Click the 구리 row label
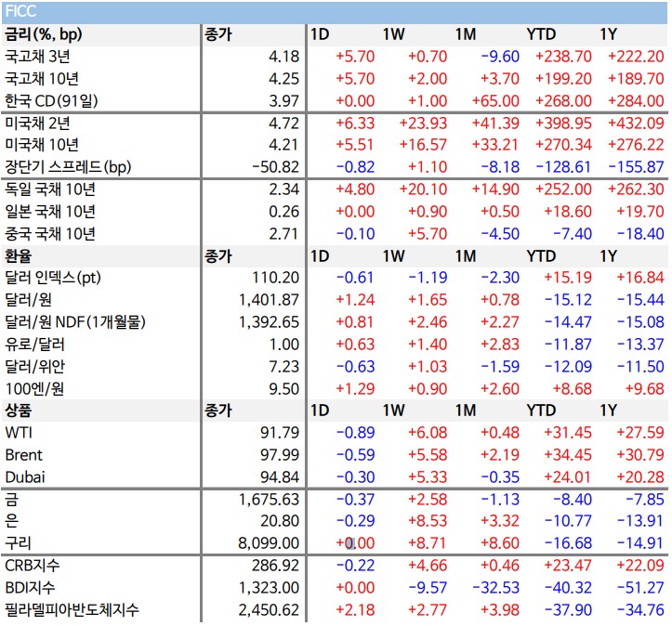 coord(18,543)
